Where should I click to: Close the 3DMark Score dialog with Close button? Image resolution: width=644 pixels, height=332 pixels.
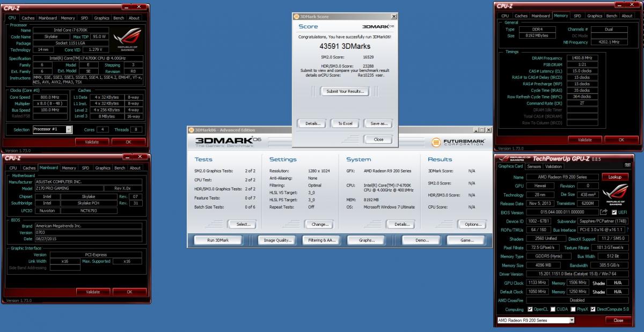378,139
